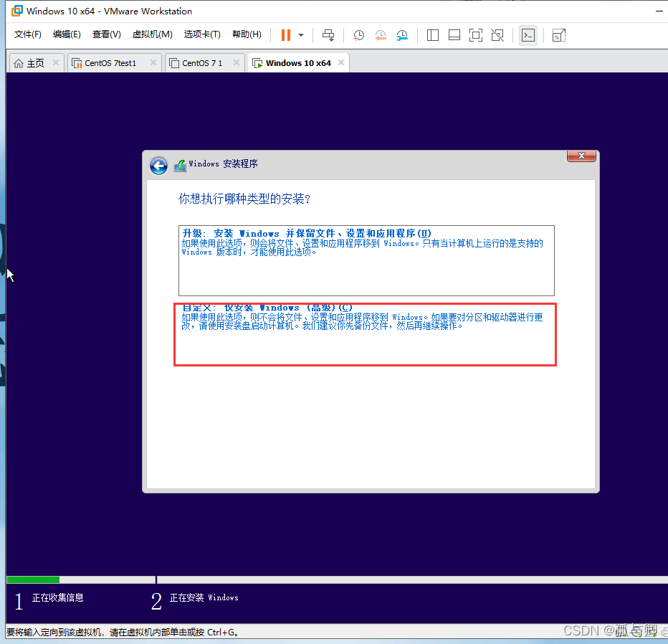Screen dimensions: 668x644
Task: Open the 编辑(E) menu
Action: 67,34
